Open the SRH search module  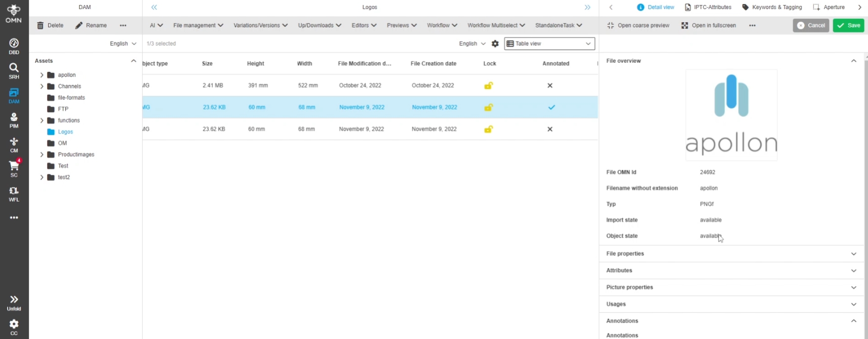pyautogui.click(x=14, y=71)
